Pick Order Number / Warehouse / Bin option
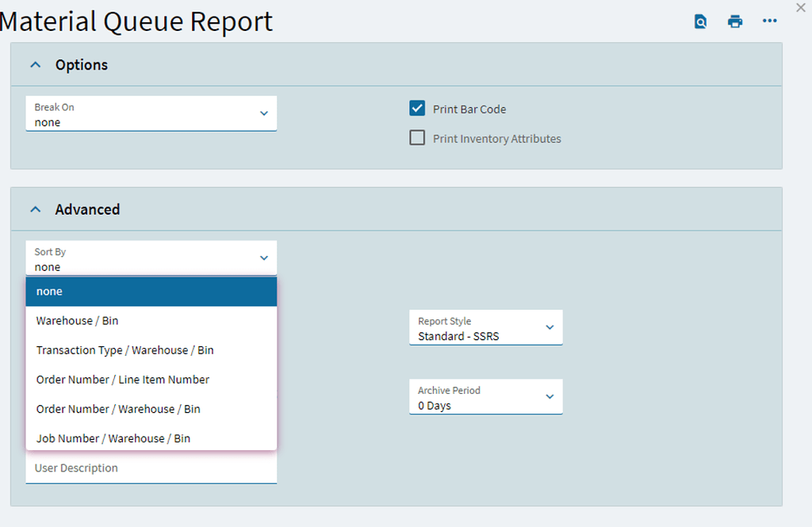The width and height of the screenshot is (812, 527). 119,409
